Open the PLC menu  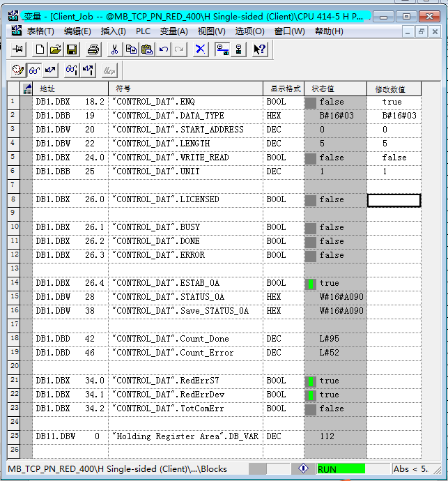(143, 31)
